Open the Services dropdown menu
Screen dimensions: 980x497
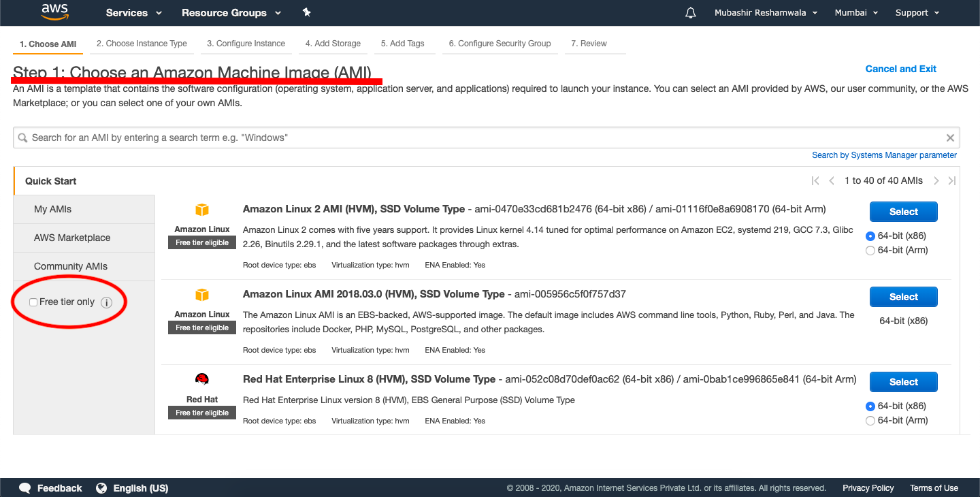tap(134, 13)
